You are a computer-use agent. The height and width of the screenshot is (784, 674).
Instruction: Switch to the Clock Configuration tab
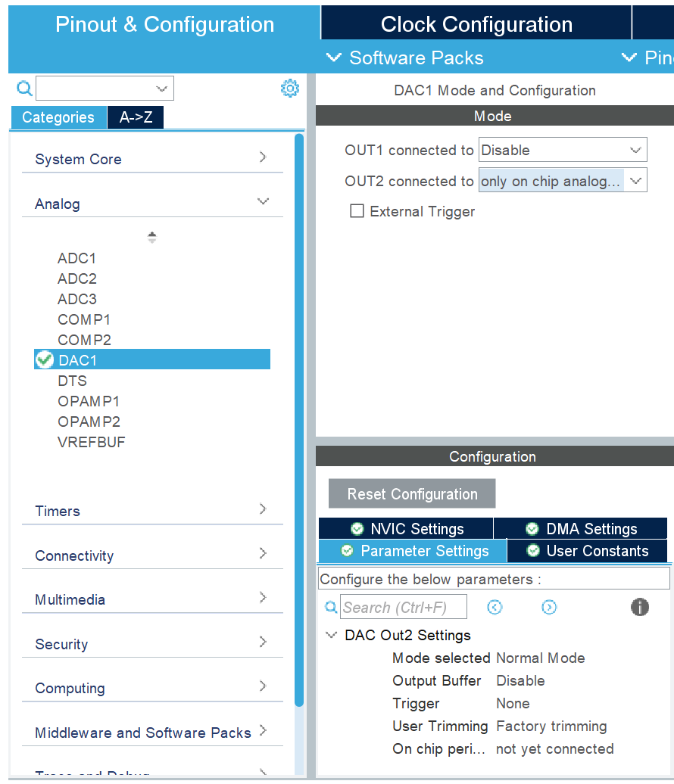[476, 23]
